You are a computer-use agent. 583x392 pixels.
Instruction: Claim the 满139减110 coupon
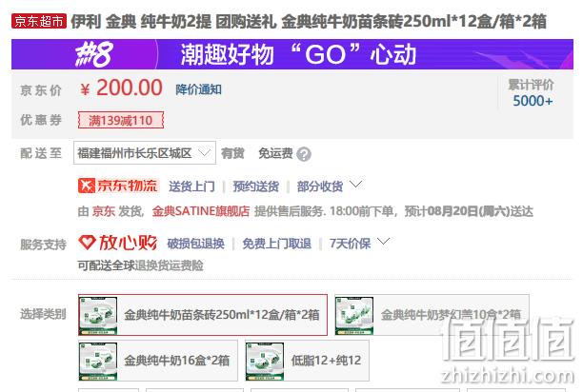coord(121,120)
